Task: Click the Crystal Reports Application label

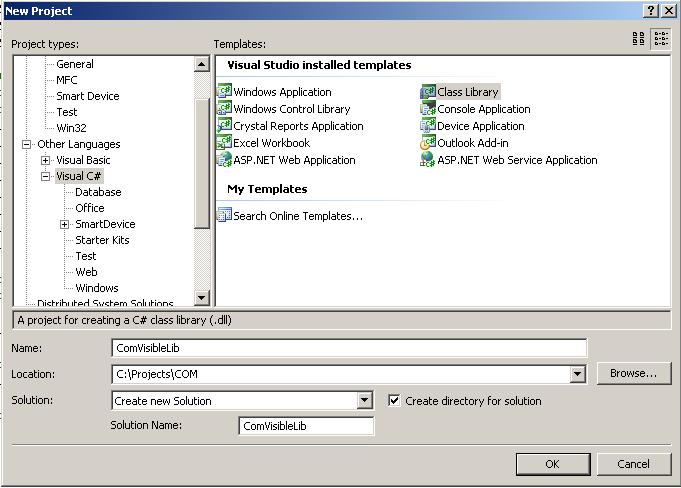Action: click(298, 126)
